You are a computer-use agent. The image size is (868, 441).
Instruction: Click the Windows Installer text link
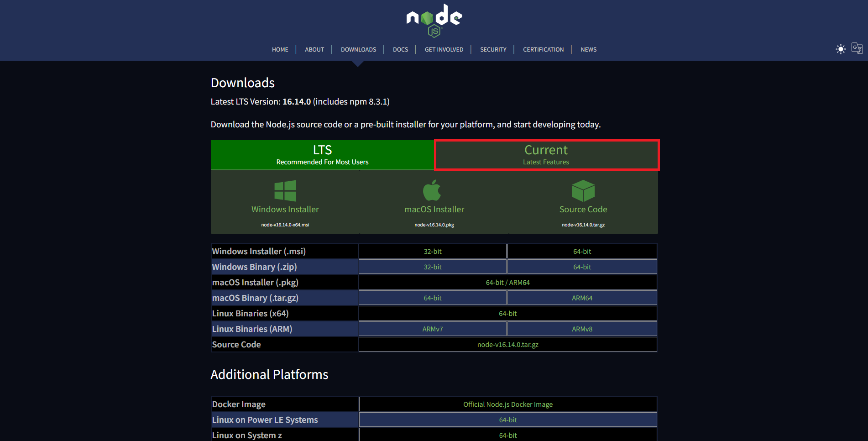point(285,209)
